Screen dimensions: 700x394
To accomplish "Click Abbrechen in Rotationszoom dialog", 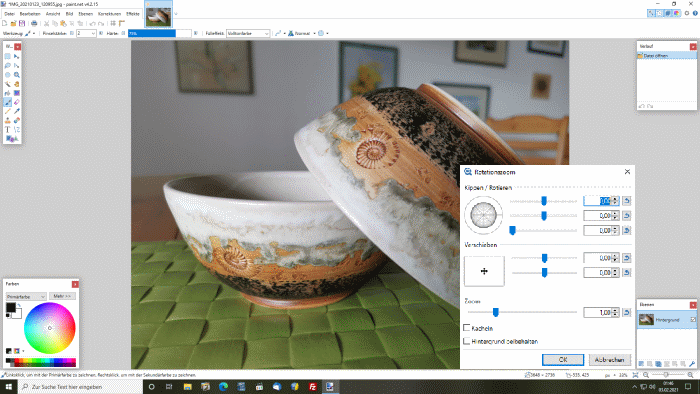I will pyautogui.click(x=609, y=360).
